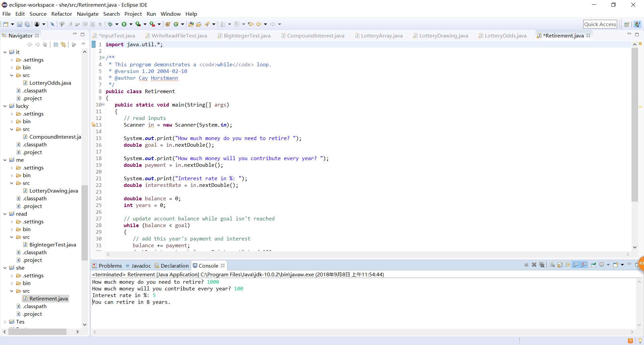Image resolution: width=644 pixels, height=345 pixels.
Task: Open the New file dropdown arrow
Action: (x=12, y=24)
